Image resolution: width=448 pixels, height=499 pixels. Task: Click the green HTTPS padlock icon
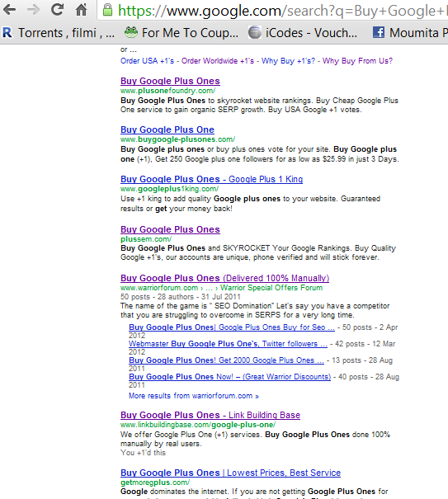click(x=107, y=10)
